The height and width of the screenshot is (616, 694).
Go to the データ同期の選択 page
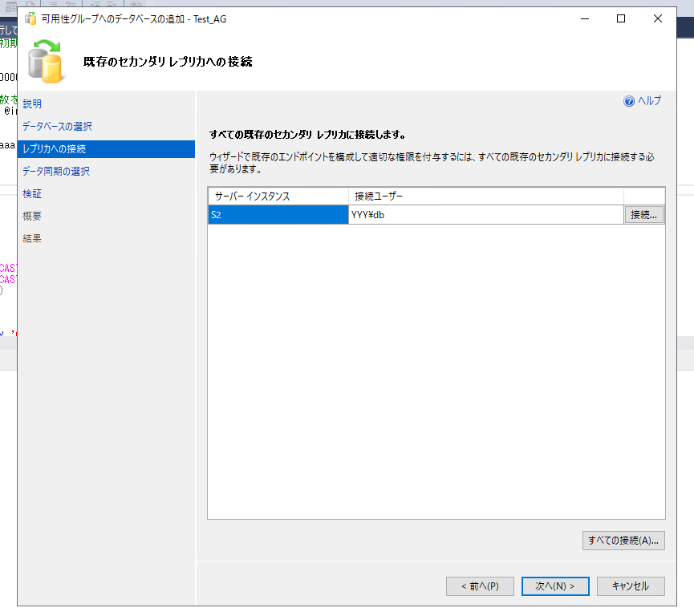point(56,172)
